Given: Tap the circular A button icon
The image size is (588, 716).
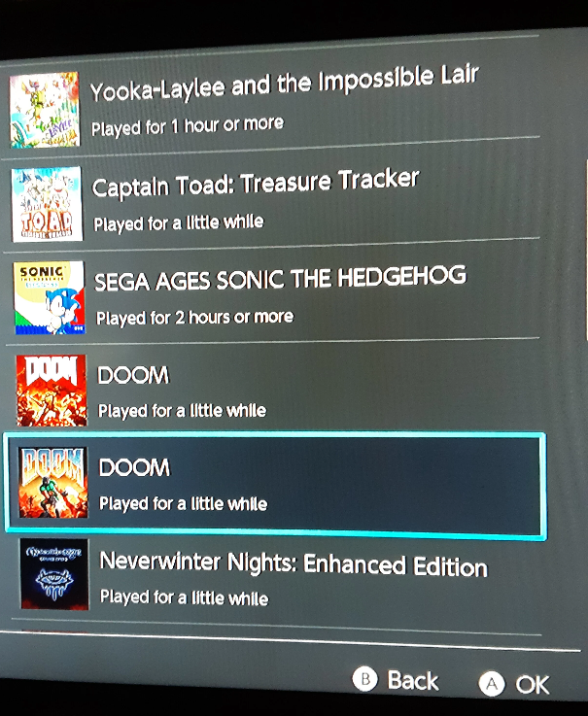Looking at the screenshot, I should click(492, 684).
